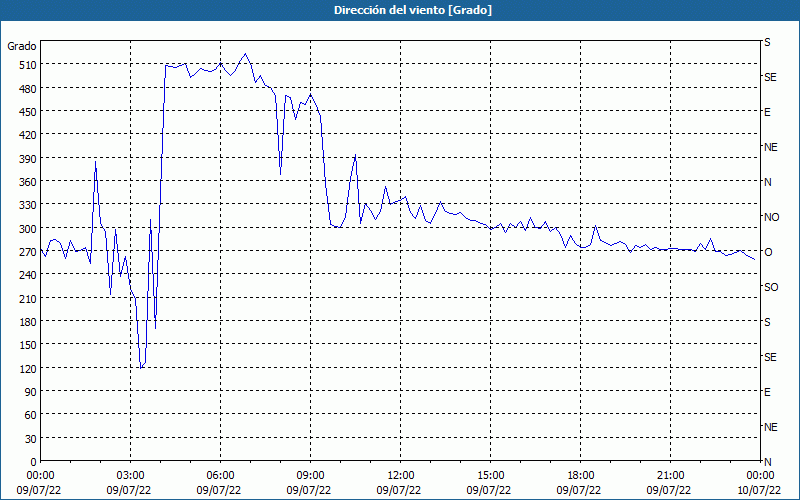Click the 15:00 time label
The width and height of the screenshot is (800, 500).
(490, 476)
